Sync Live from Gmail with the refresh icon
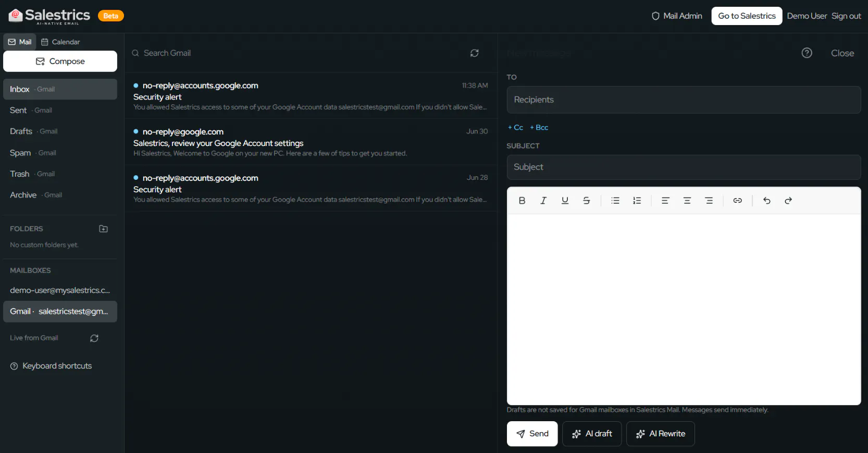 [x=94, y=338]
